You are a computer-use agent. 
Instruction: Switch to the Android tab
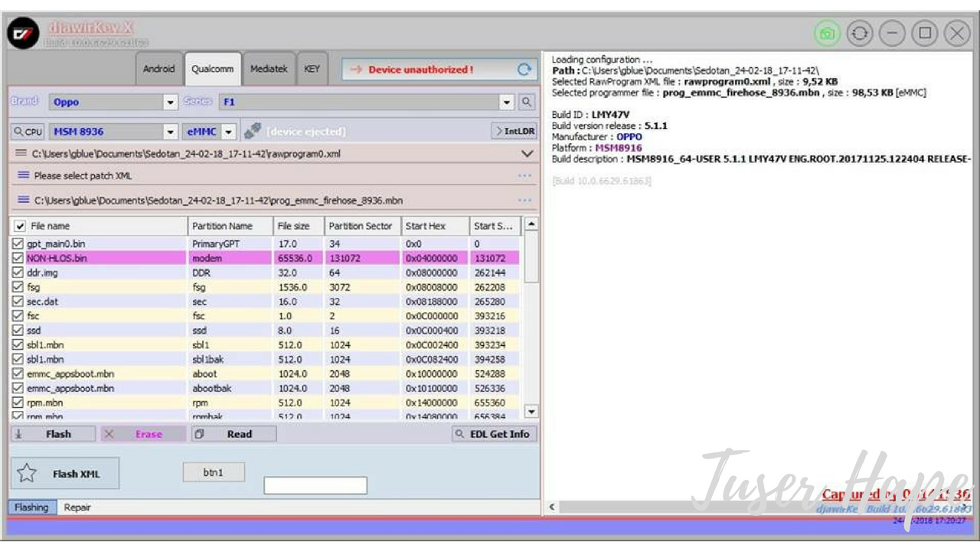[x=158, y=69]
